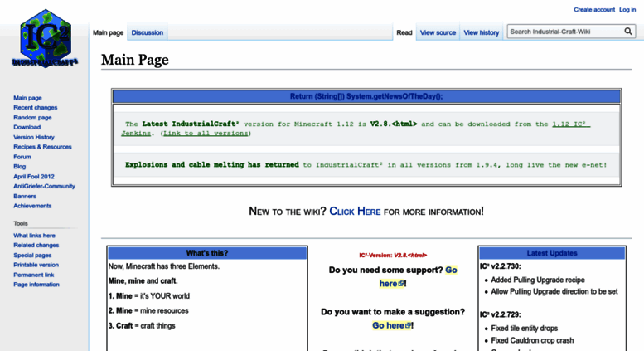The height and width of the screenshot is (351, 644).
Task: Open the Banners sidebar link
Action: tap(25, 196)
